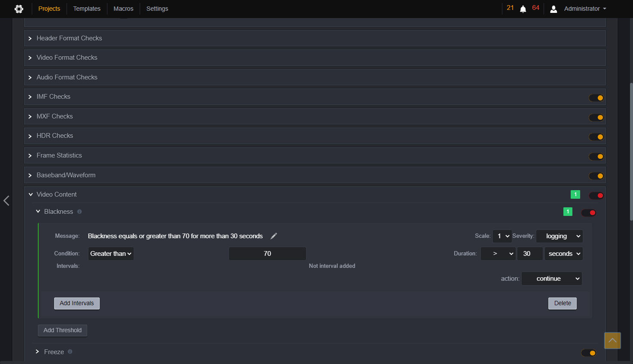The height and width of the screenshot is (364, 633).
Task: Click the green badge in Blackness row
Action: click(x=568, y=212)
